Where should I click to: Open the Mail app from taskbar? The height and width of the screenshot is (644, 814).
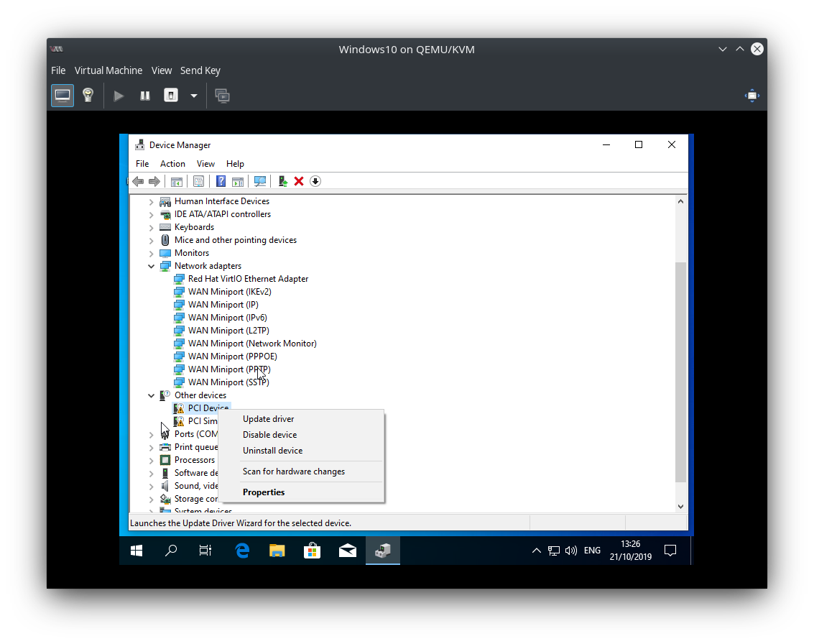[347, 551]
